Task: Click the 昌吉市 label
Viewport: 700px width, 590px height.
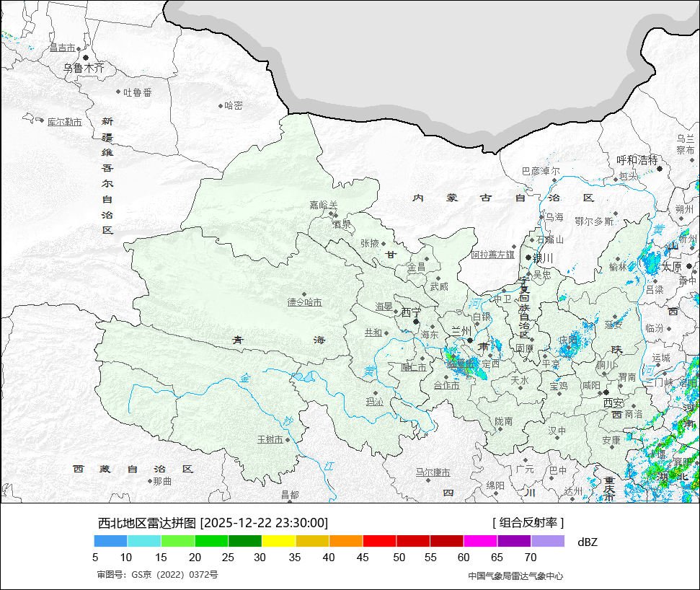Action: (x=62, y=48)
